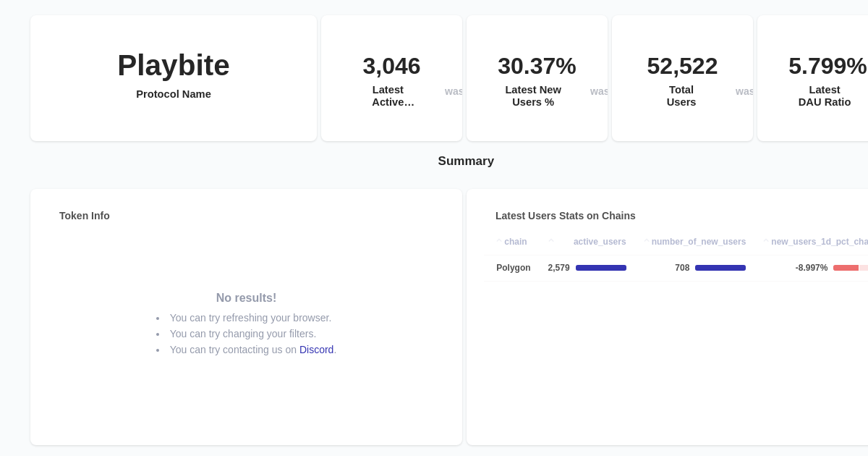
Task: Open the Discord link
Action: (316, 350)
